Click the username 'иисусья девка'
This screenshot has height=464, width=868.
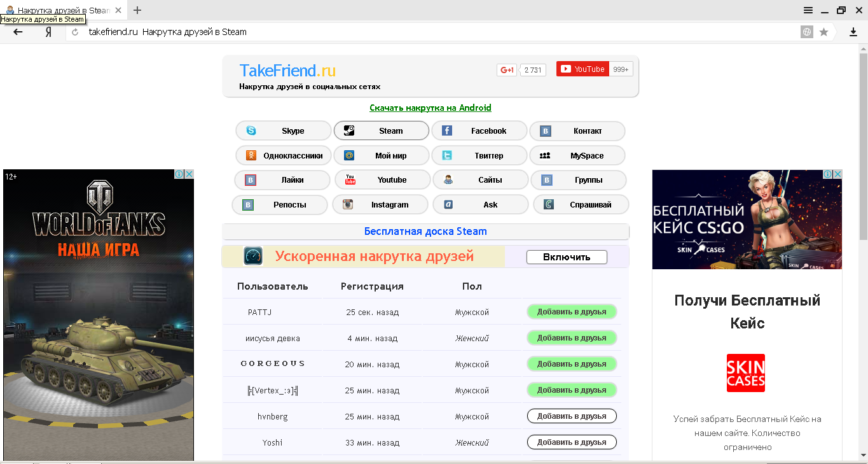(273, 339)
